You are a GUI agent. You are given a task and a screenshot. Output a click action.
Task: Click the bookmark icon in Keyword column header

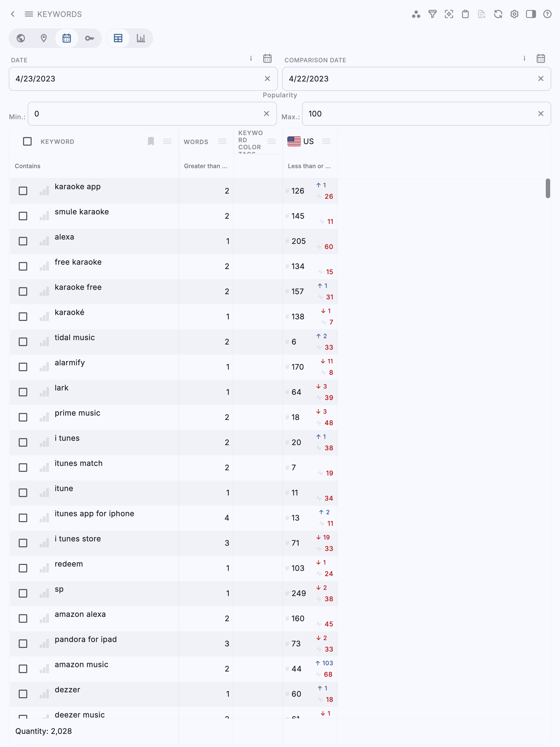(x=151, y=141)
